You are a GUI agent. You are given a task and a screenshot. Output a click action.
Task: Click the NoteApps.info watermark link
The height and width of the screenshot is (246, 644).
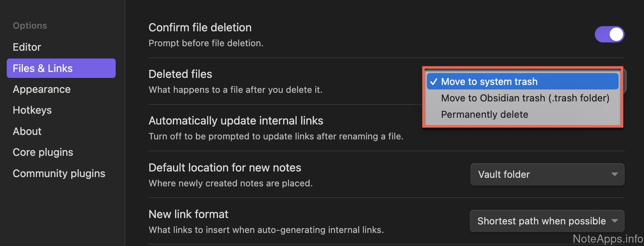coord(607,239)
